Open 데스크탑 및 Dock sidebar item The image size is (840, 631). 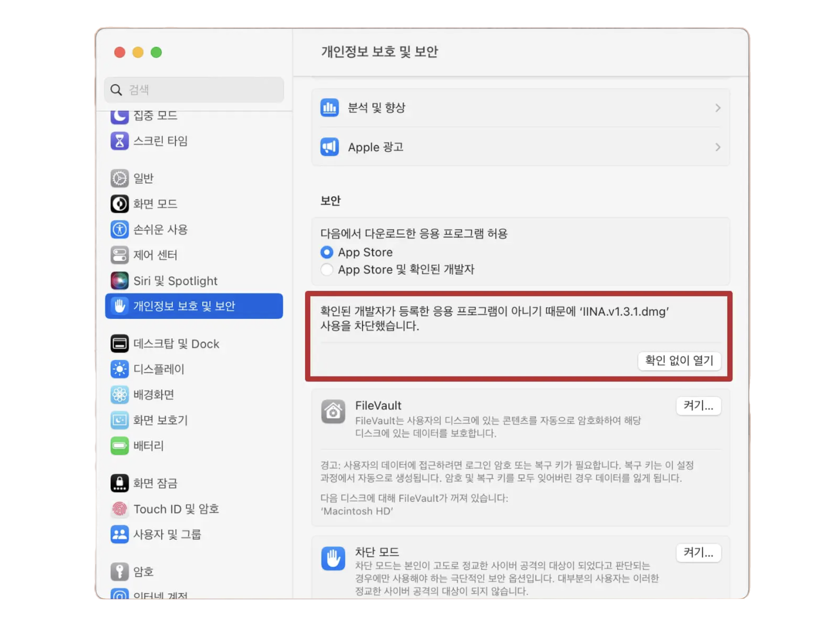176,344
